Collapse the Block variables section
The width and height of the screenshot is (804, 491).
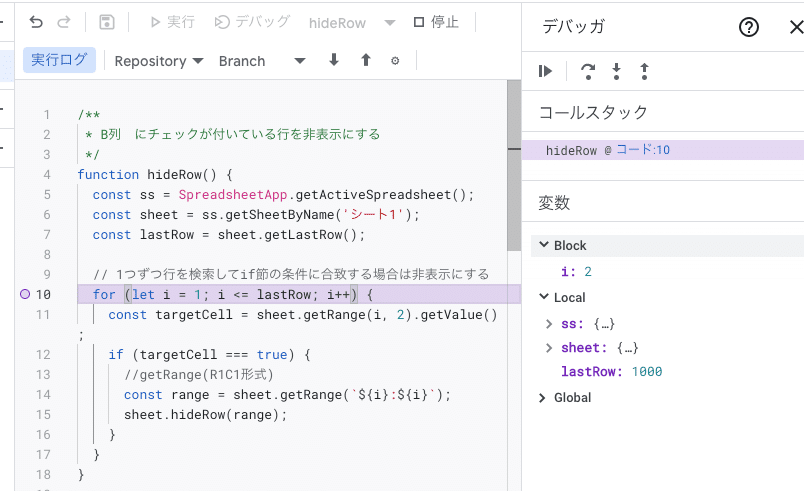click(x=544, y=245)
